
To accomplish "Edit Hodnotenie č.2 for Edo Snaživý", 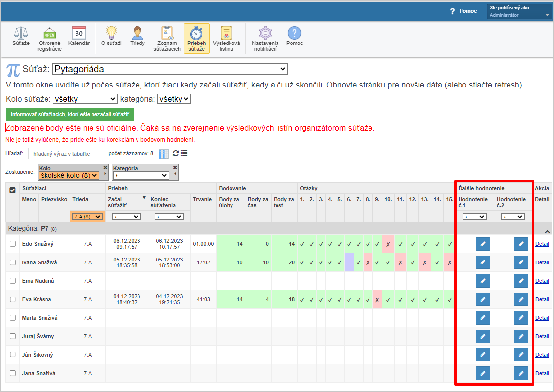I will (x=521, y=244).
